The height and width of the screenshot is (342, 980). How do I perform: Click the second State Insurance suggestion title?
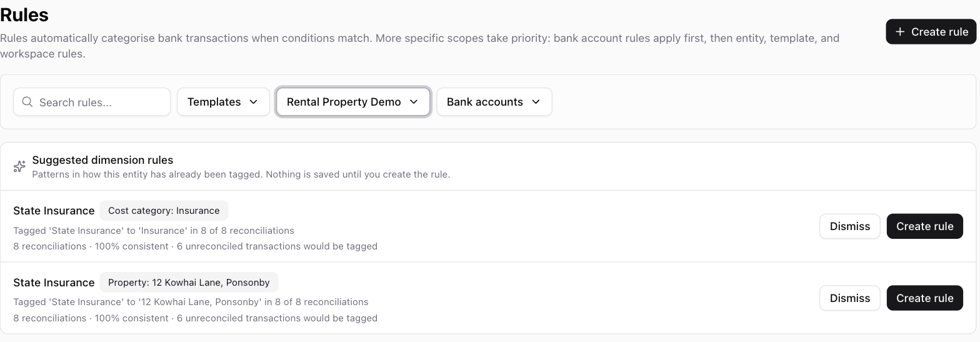tap(54, 283)
